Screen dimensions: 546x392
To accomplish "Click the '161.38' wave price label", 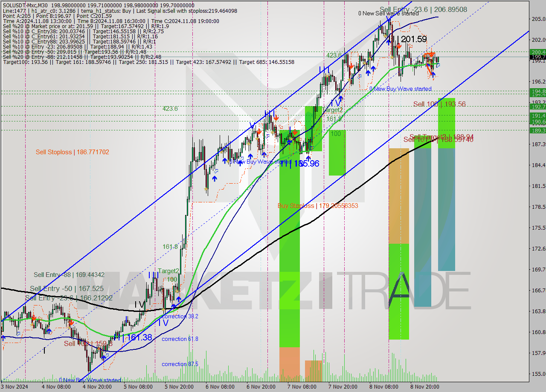I will (139, 337).
